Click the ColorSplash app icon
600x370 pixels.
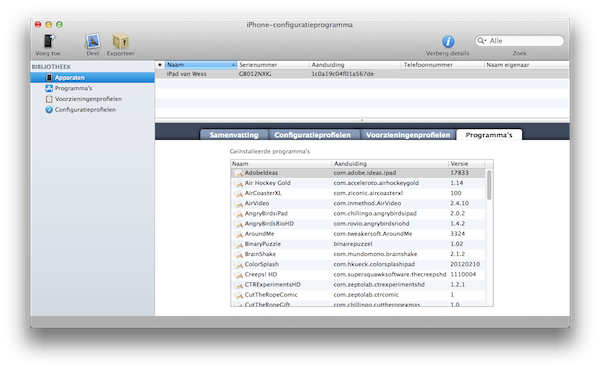(x=238, y=264)
